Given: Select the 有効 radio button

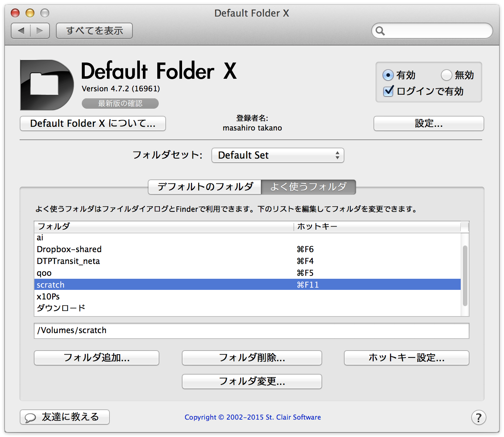Looking at the screenshot, I should click(388, 75).
